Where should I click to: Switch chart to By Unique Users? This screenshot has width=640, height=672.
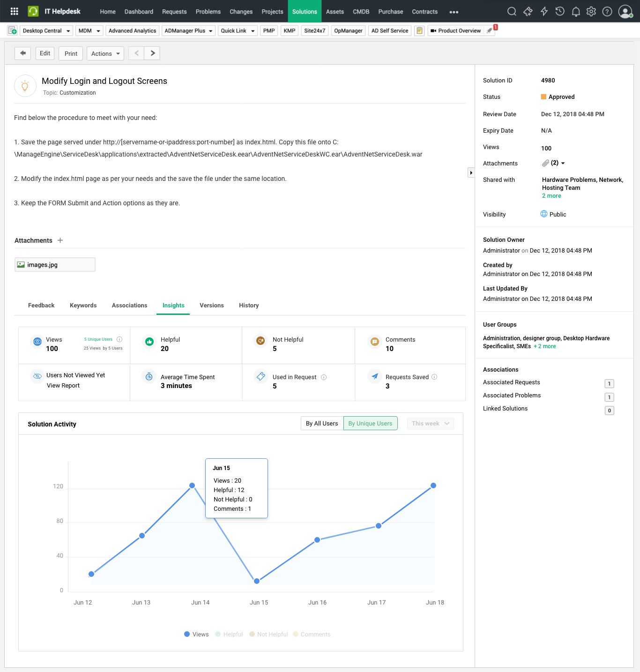370,423
